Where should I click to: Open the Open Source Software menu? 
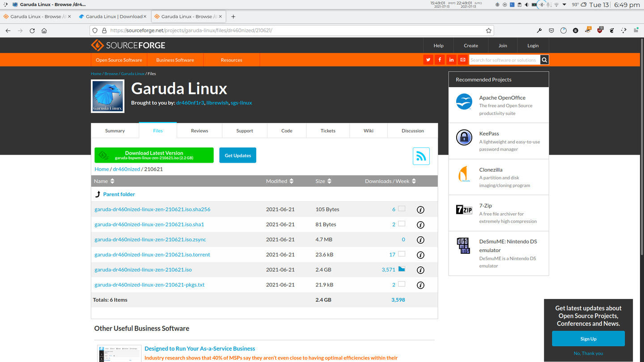tap(119, 60)
